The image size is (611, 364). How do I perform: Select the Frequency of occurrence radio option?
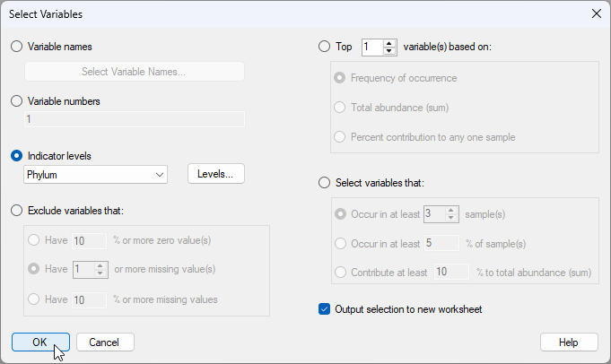(x=340, y=78)
